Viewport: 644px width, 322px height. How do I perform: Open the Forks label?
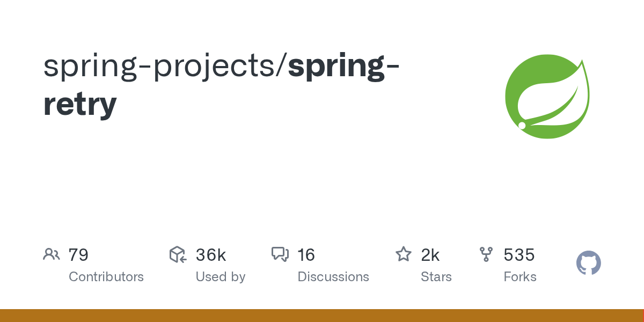[520, 277]
